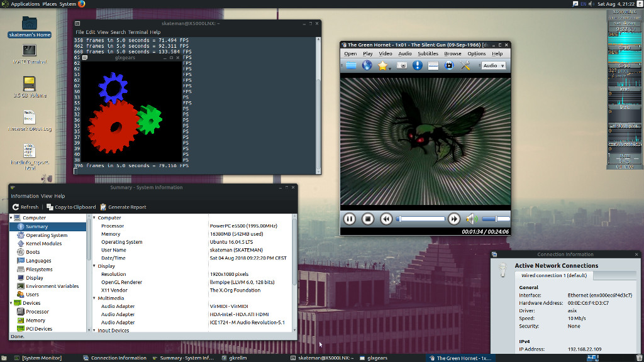This screenshot has height=362, width=644.
Task: Collapse Computer section in summary pane
Action: point(94,218)
